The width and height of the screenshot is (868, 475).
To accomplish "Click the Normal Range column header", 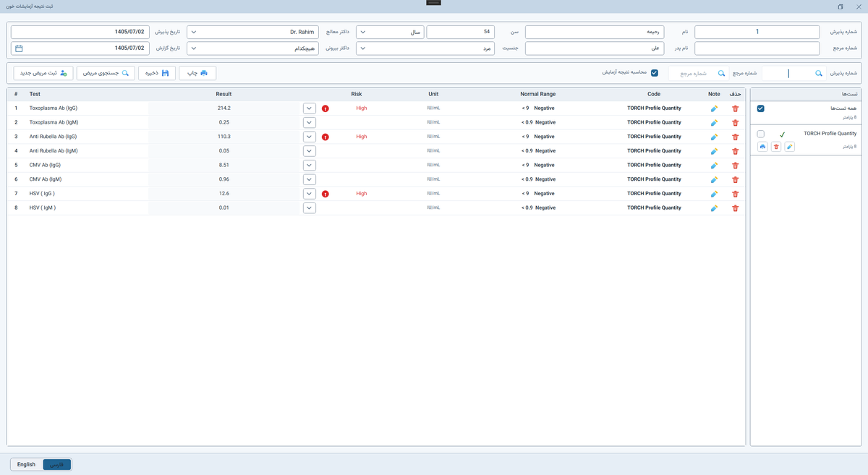I will pyautogui.click(x=538, y=94).
